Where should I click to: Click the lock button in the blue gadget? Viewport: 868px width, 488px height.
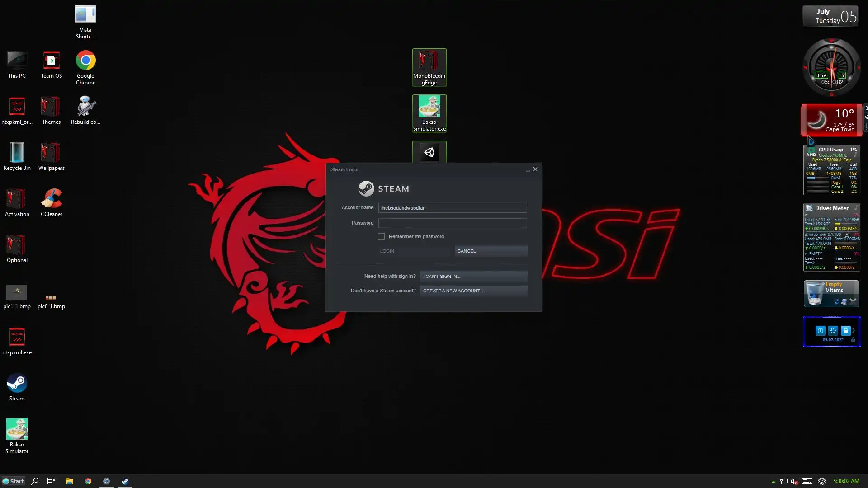845,331
